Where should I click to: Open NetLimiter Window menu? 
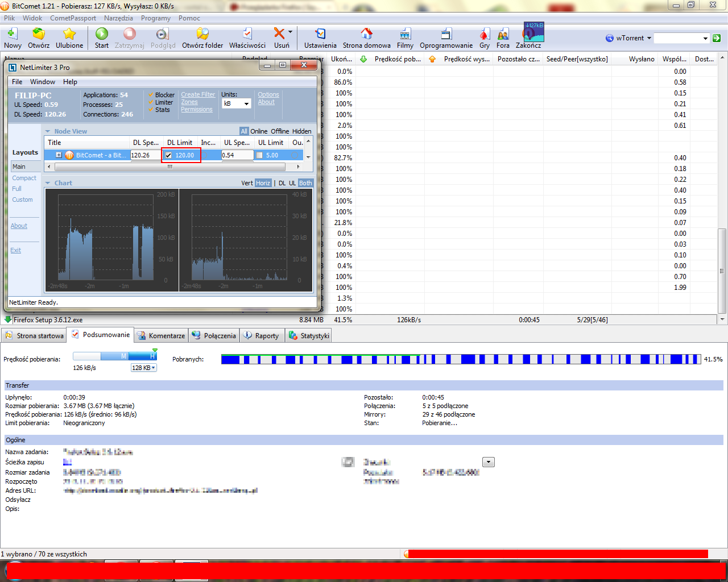pos(43,82)
